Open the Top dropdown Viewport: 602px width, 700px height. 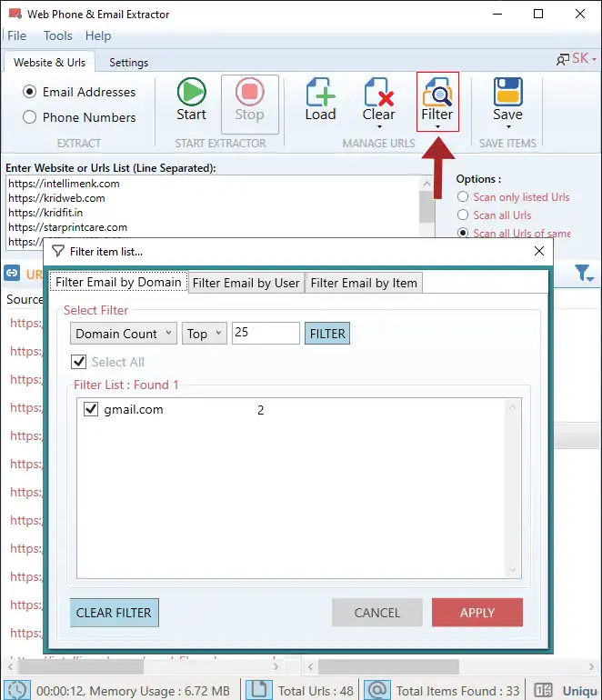[x=205, y=334]
